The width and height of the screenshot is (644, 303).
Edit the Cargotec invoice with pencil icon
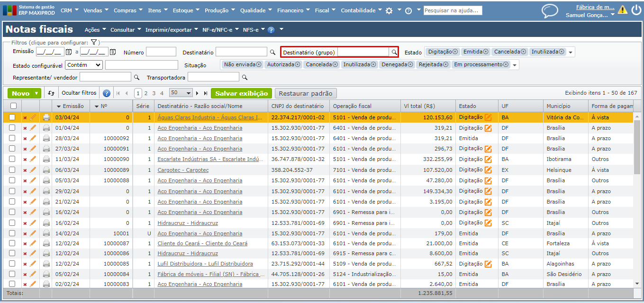pos(33,170)
